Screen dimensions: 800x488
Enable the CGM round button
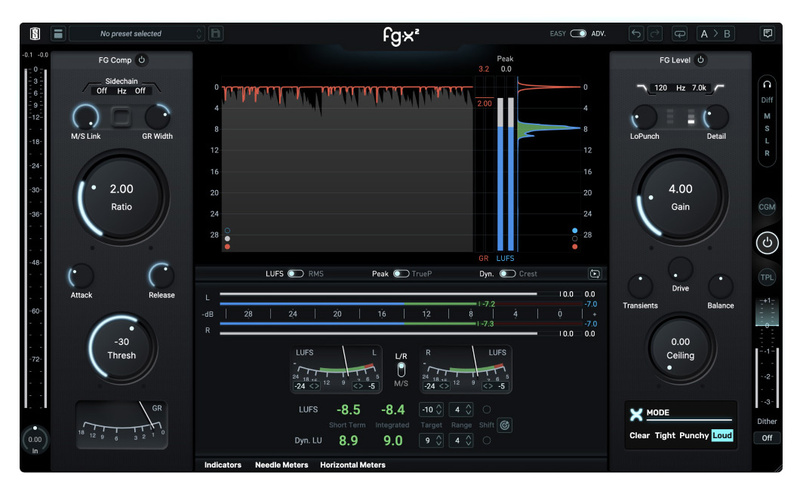767,207
